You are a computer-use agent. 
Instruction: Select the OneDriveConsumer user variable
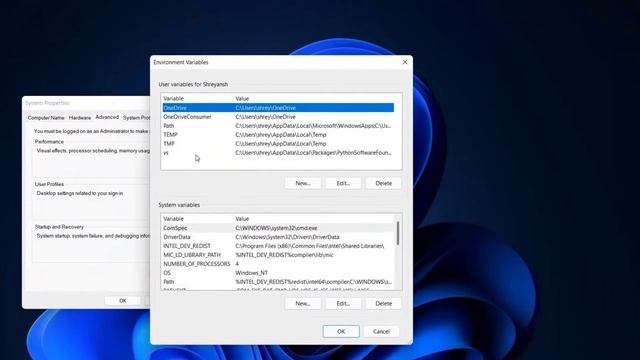[278, 117]
